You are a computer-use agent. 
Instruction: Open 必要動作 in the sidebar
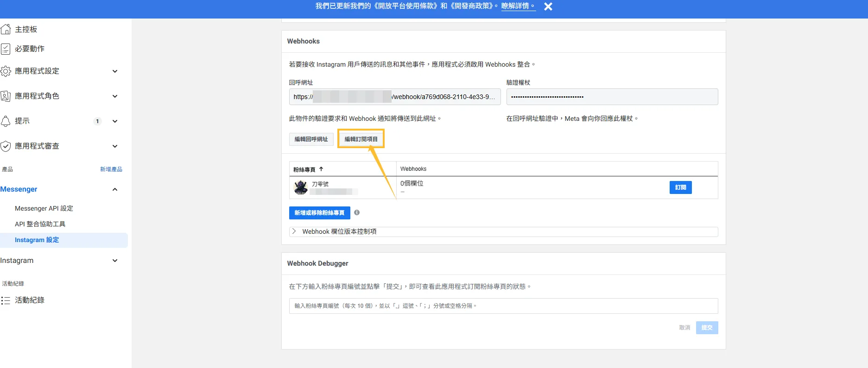tap(30, 49)
